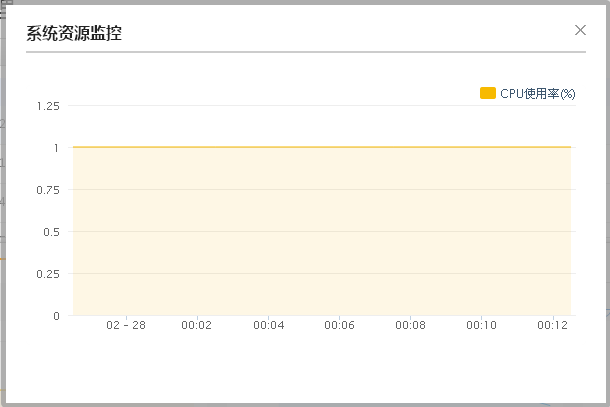Select the 00:12 time axis label
The height and width of the screenshot is (407, 610).
[x=552, y=326]
